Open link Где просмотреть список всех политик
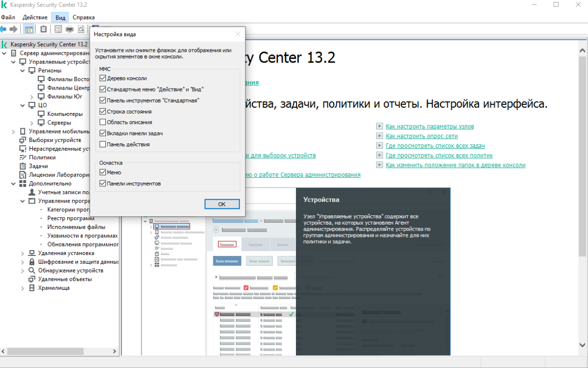This screenshot has width=588, height=368. click(439, 156)
